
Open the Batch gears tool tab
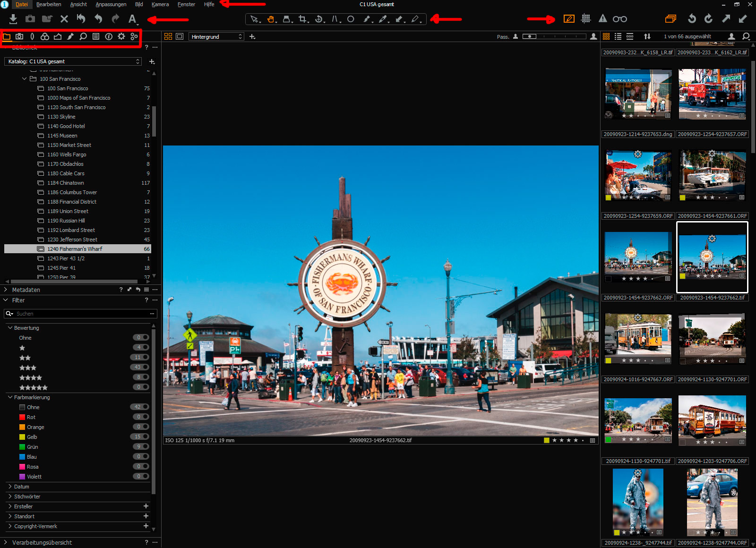(x=134, y=36)
